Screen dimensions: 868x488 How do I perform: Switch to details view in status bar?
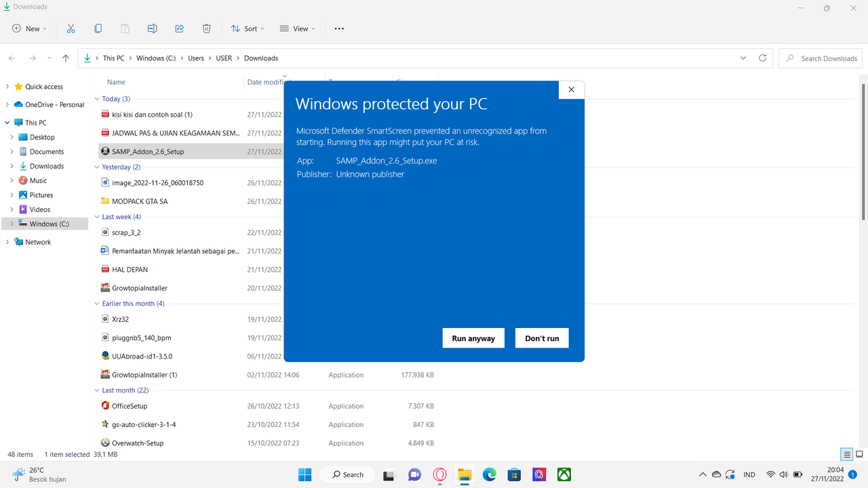[x=847, y=454]
